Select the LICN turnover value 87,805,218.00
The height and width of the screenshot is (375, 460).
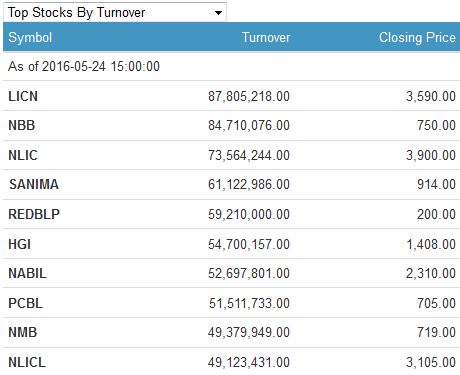[249, 96]
